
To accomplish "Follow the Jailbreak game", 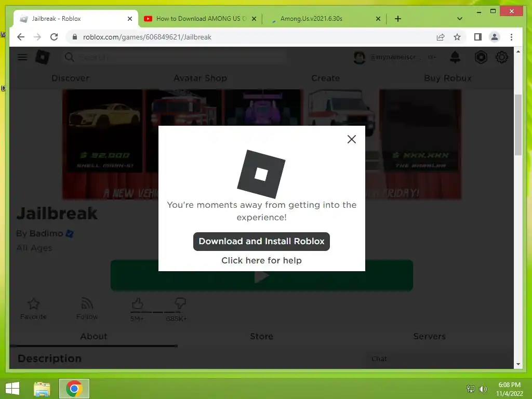I will click(x=87, y=309).
